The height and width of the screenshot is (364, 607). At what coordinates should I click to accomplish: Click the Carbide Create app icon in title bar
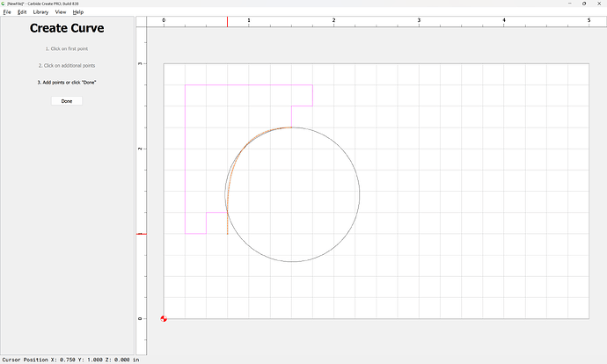click(x=4, y=4)
